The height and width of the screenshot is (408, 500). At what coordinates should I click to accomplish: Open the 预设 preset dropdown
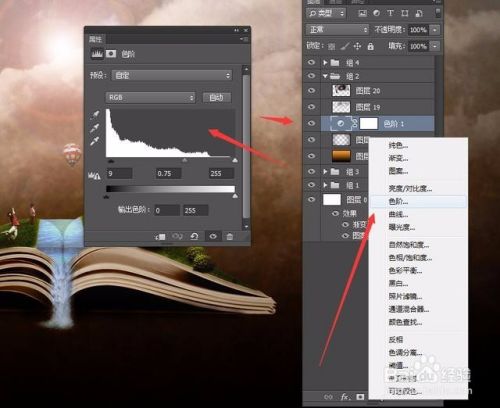pos(172,75)
